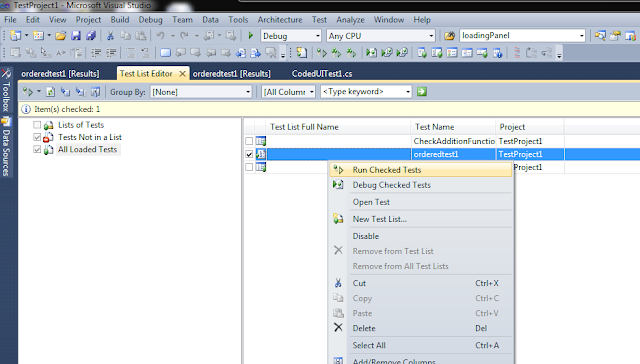
Task: Toggle the Tests Not in a List checkbox
Action: 37,137
